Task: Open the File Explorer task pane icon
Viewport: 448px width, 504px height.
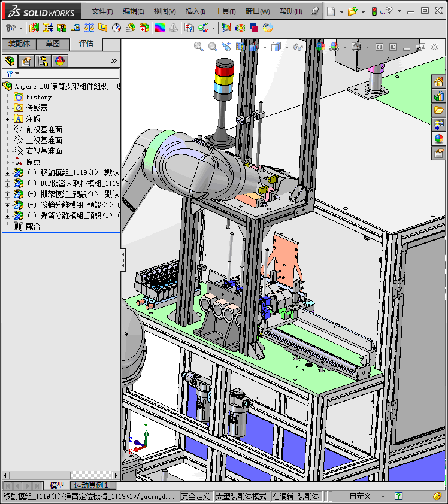Action: (439, 110)
